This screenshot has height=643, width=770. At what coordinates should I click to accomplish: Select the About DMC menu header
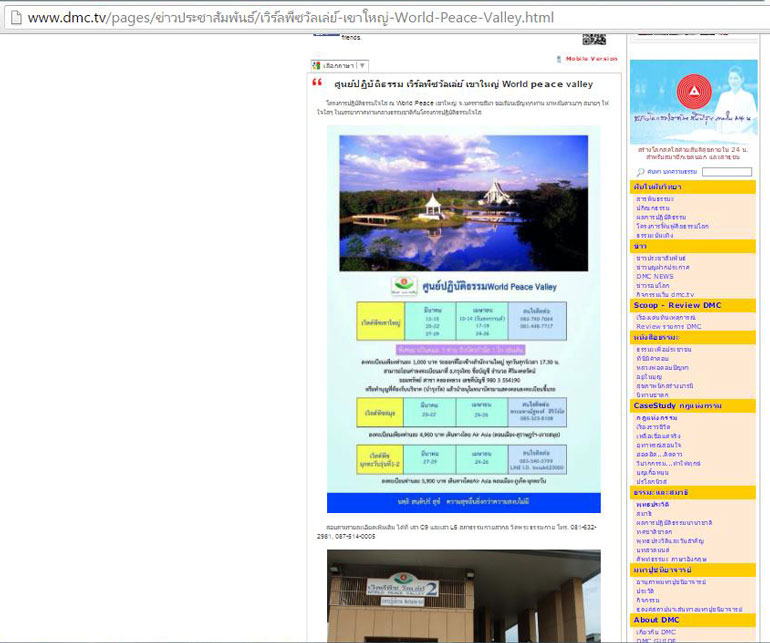pyautogui.click(x=656, y=620)
